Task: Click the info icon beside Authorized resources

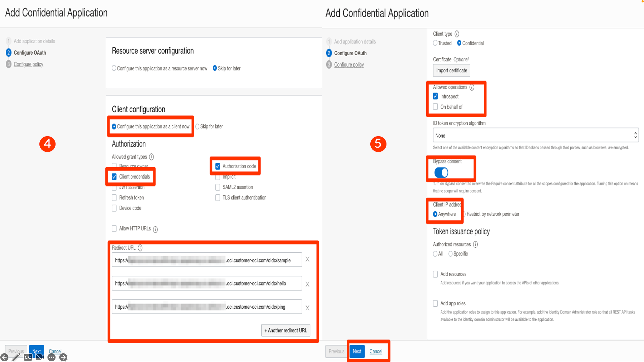Action: coord(475,244)
